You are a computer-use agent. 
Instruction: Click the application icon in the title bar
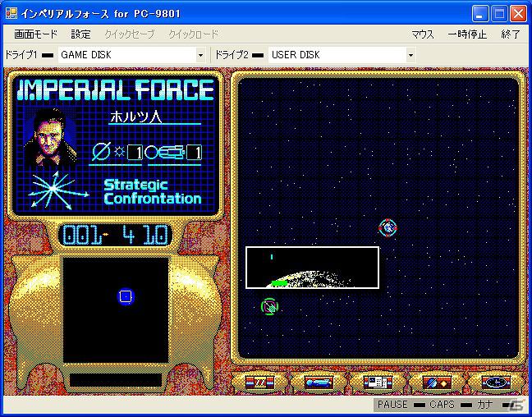(x=11, y=13)
